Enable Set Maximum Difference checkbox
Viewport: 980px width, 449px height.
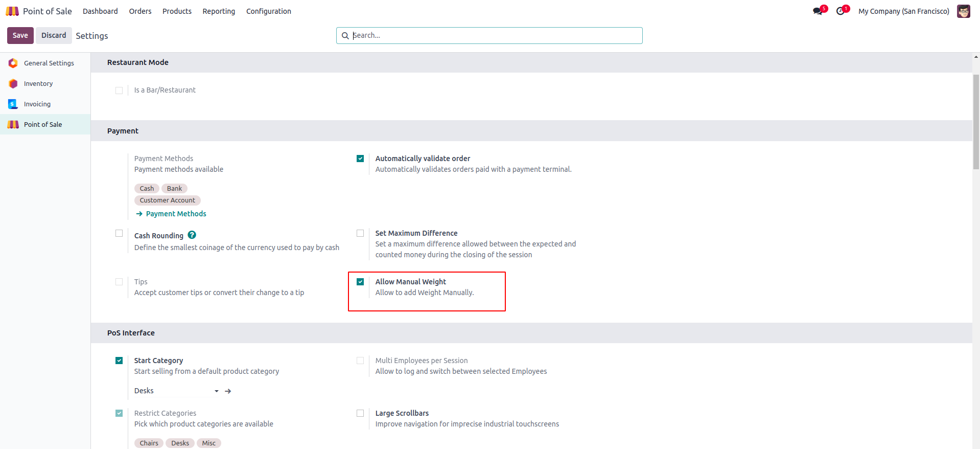360,233
